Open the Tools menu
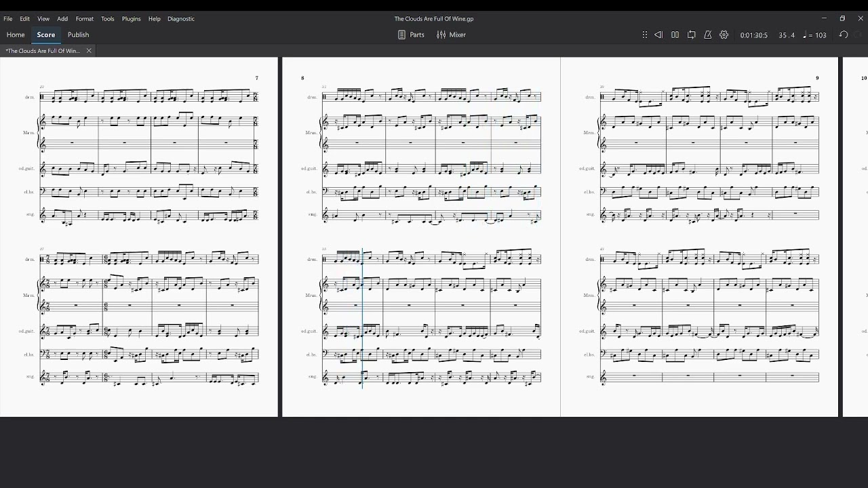The height and width of the screenshot is (488, 868). point(108,19)
